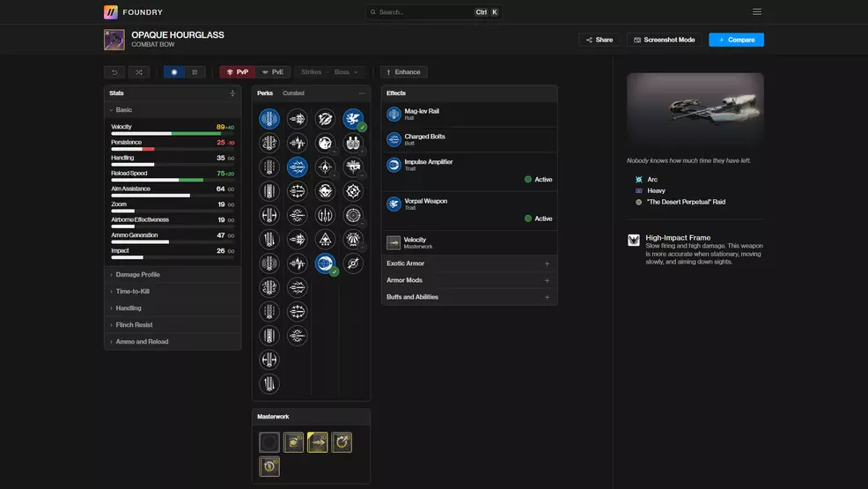This screenshot has height=489, width=868.
Task: Click the Foundry logo icon
Action: (x=111, y=11)
